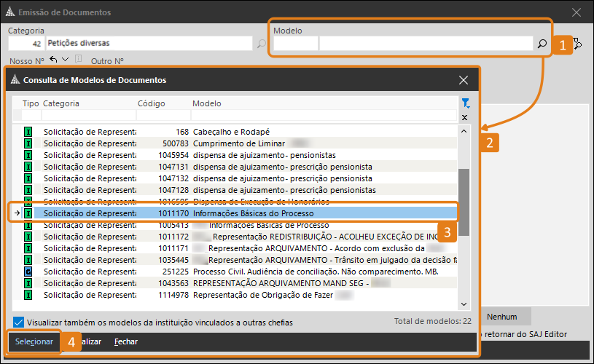Clear filters with the X icon below funnel

[x=465, y=118]
